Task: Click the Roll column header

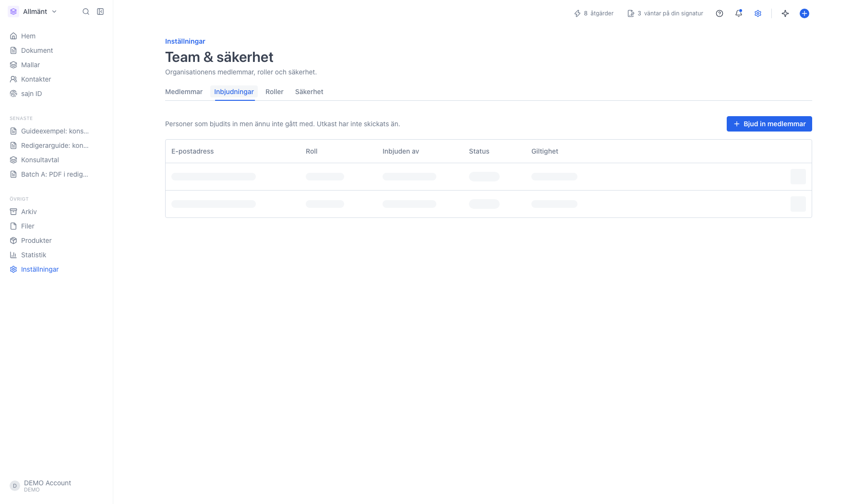Action: tap(312, 151)
